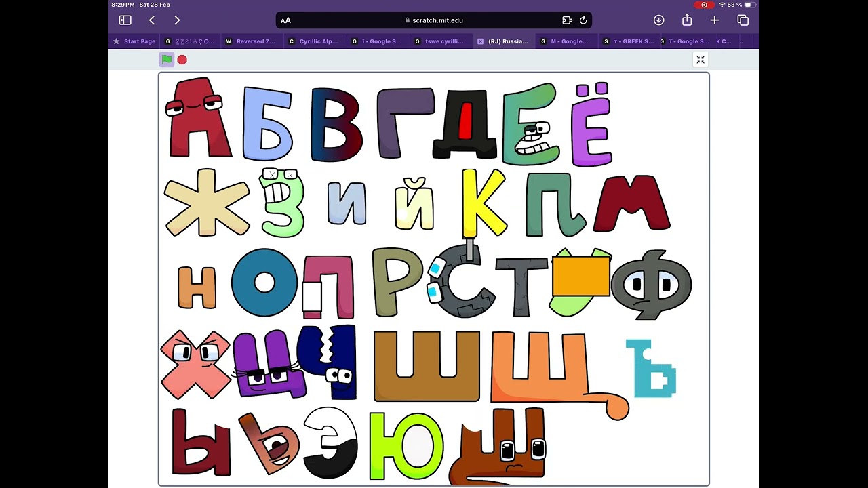Click the small orange letter Н
Screen dimensions: 868x488
(197, 287)
